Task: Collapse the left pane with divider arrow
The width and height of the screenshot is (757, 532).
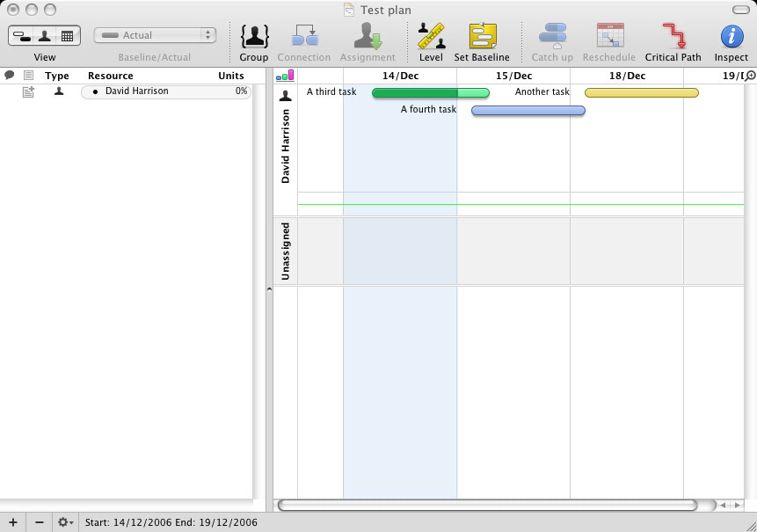Action: [269, 288]
